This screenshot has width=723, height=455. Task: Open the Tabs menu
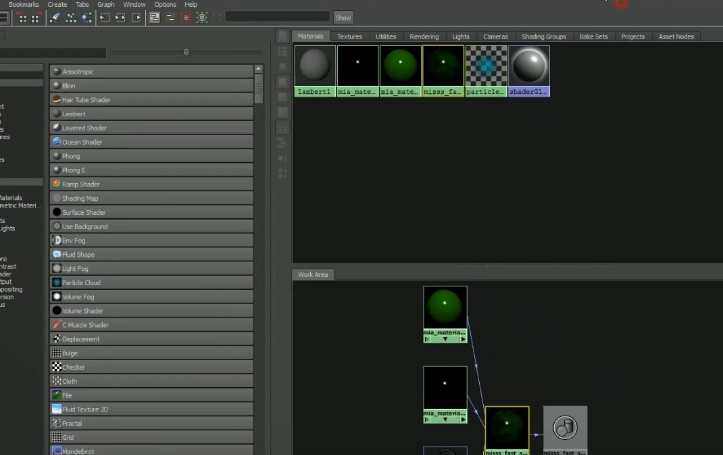[x=82, y=5]
